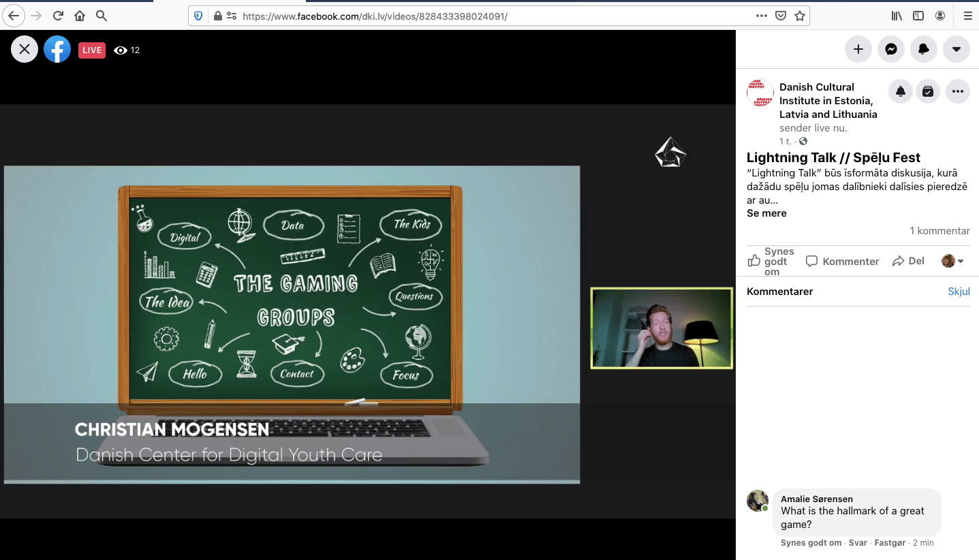This screenshot has width=979, height=560.
Task: Like the video with Synes godt om
Action: pyautogui.click(x=771, y=262)
